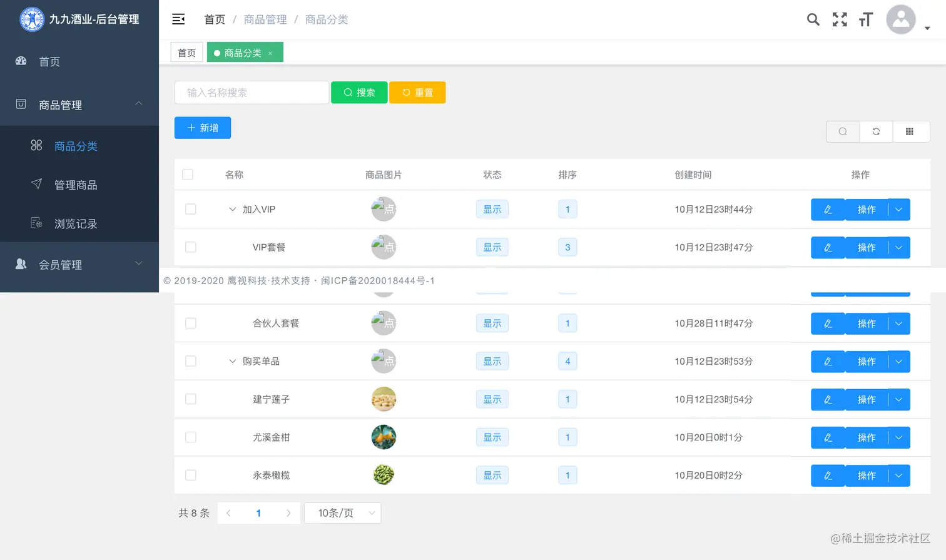This screenshot has width=946, height=560.
Task: Switch to the 首页 tab
Action: (x=186, y=52)
